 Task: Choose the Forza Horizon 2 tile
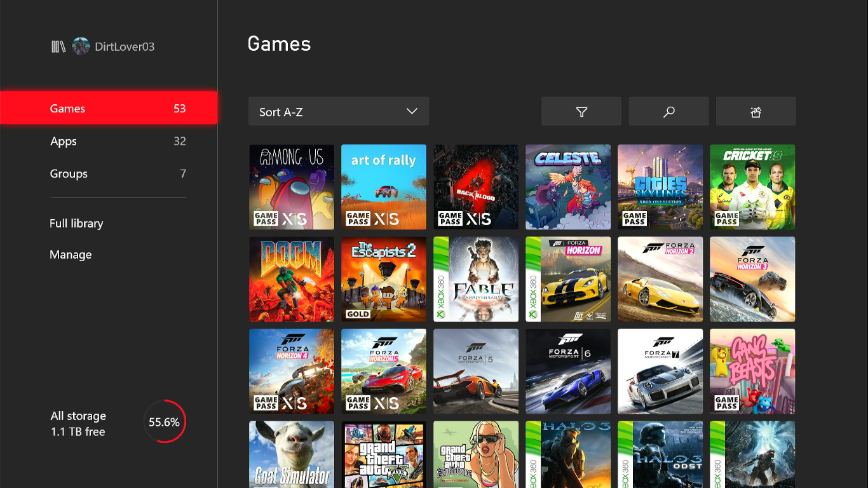click(x=660, y=279)
